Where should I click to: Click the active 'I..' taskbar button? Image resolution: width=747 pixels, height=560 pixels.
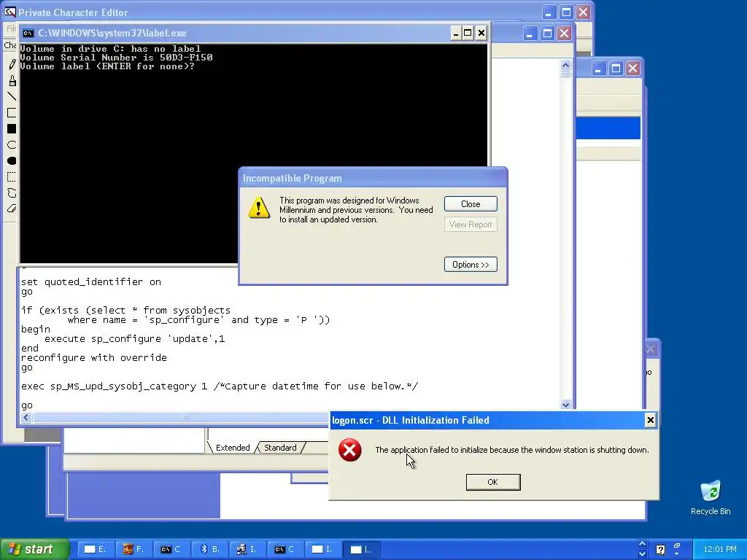tap(362, 549)
